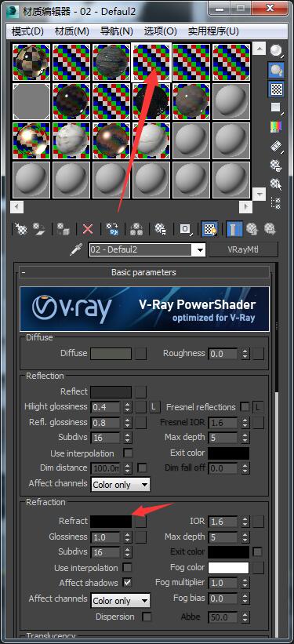The height and width of the screenshot is (644, 294).
Task: Open the Sample Type sphere flyout
Action: point(276,51)
